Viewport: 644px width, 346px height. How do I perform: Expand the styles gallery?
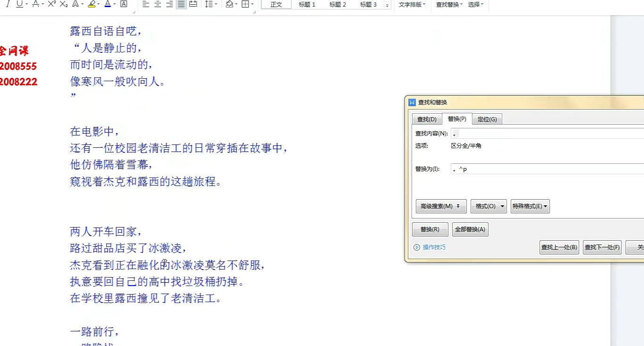pyautogui.click(x=388, y=5)
